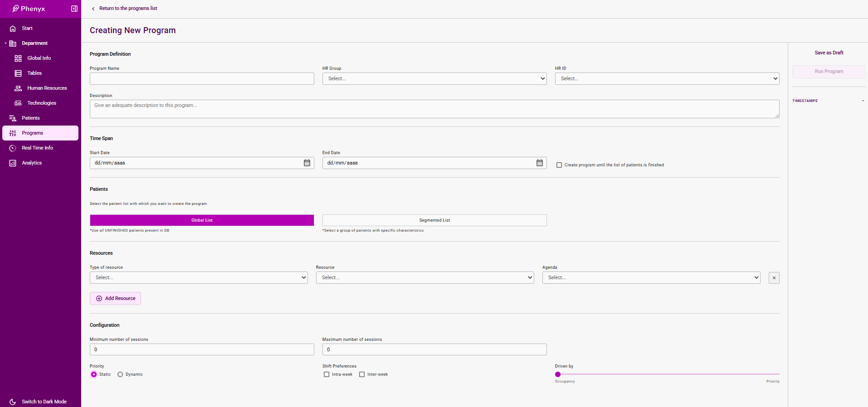Open Real Time Info in sidebar

tap(37, 148)
